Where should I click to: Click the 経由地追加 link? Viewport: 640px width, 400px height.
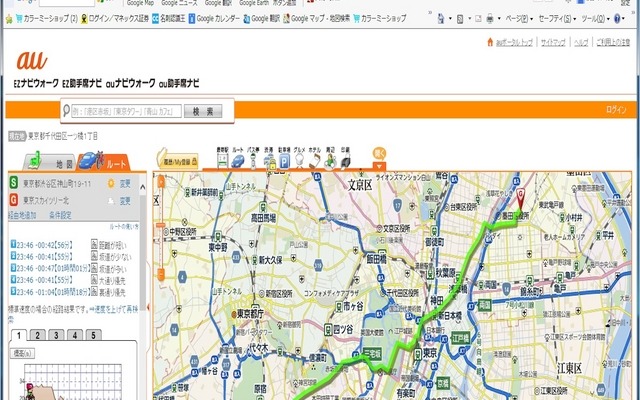point(22,215)
